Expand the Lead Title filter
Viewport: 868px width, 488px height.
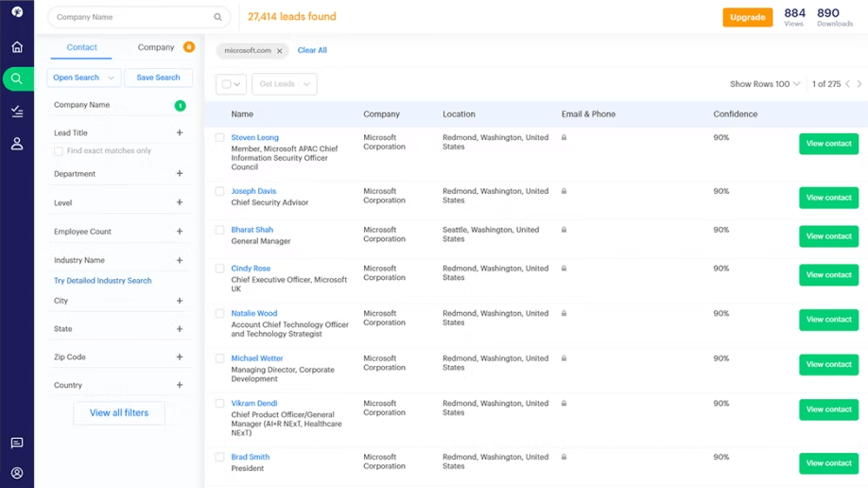(x=180, y=133)
